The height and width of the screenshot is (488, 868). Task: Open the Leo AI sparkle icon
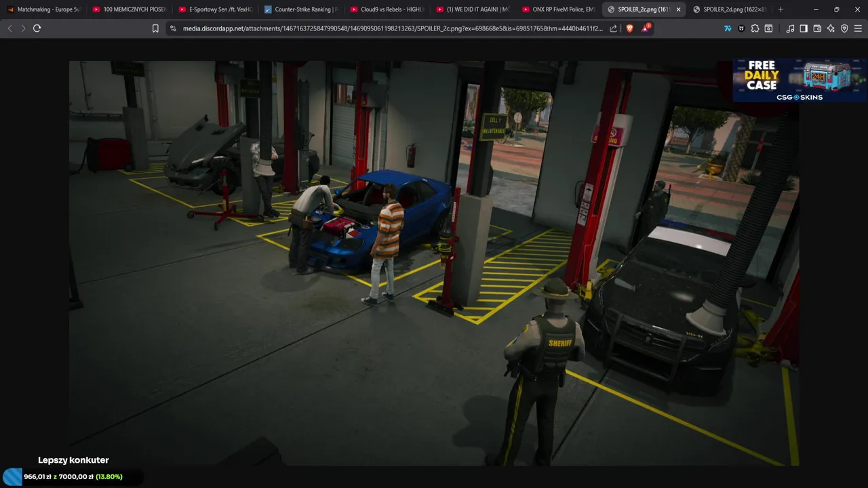[x=831, y=28]
